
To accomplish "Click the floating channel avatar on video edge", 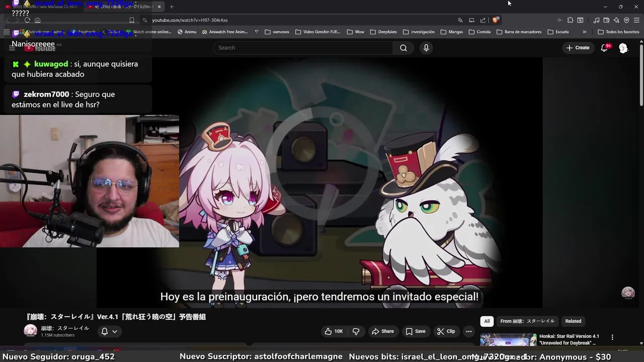I will coord(628,293).
